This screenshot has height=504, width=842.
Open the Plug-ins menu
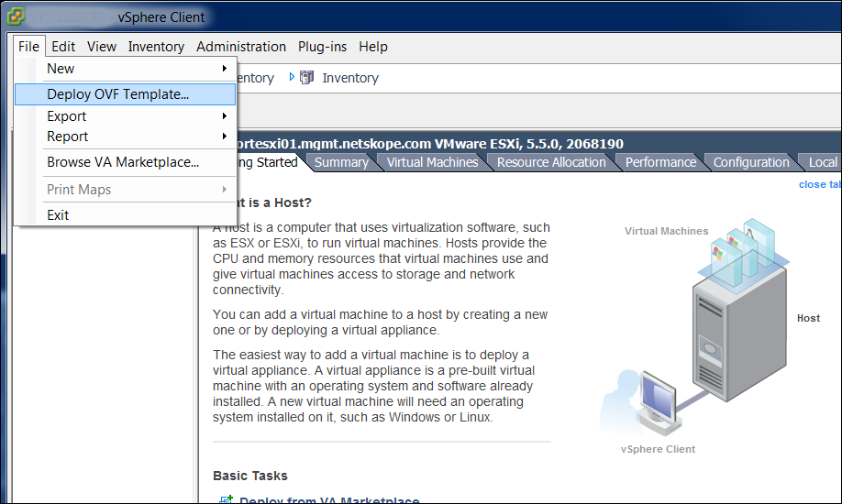(x=322, y=47)
